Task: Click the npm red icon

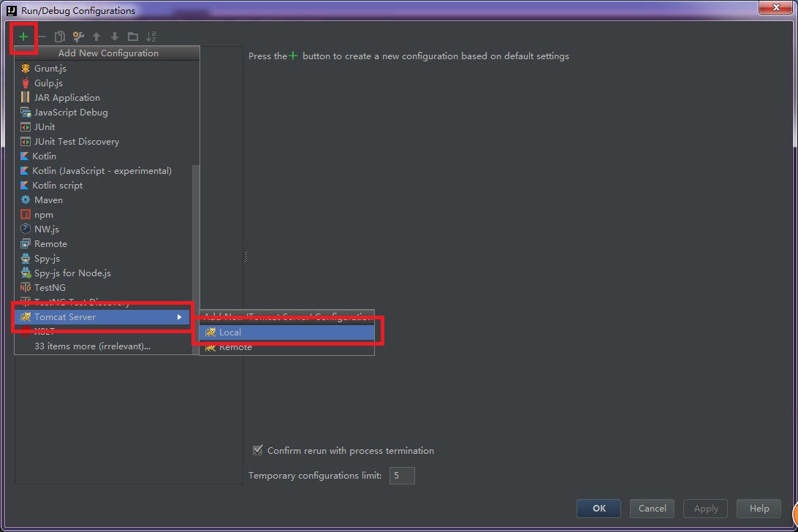Action: pyautogui.click(x=26, y=215)
